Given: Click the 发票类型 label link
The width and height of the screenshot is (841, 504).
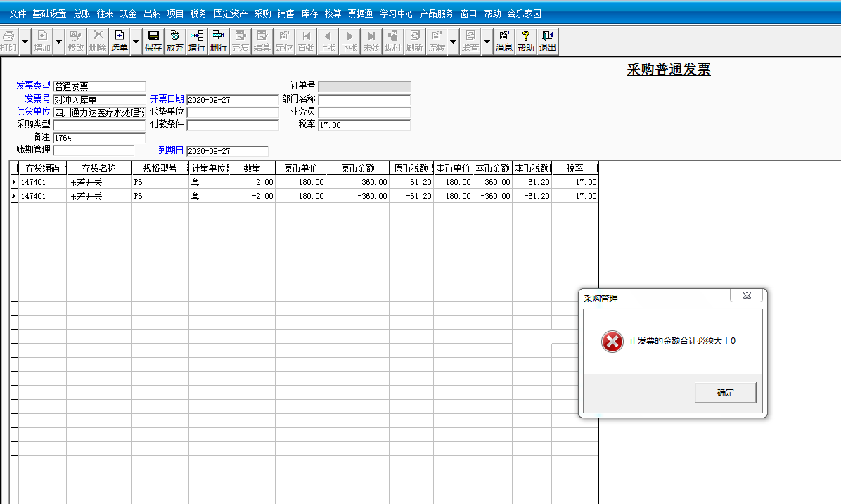Looking at the screenshot, I should pos(33,85).
